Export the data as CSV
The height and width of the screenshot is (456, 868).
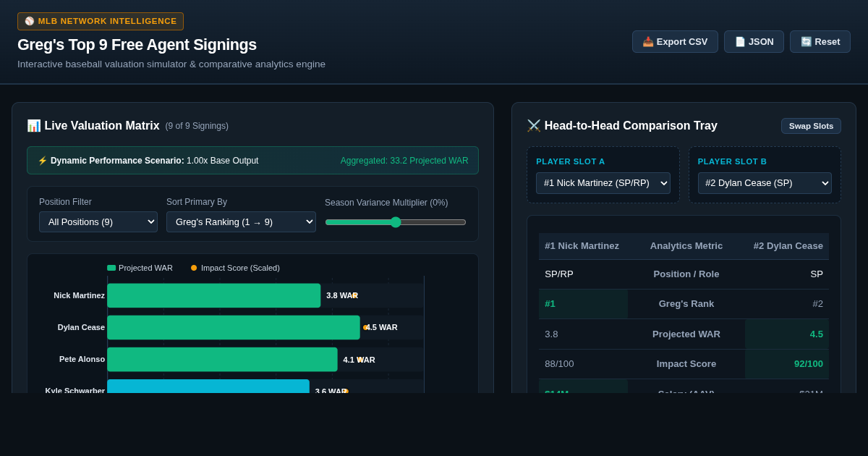(675, 41)
